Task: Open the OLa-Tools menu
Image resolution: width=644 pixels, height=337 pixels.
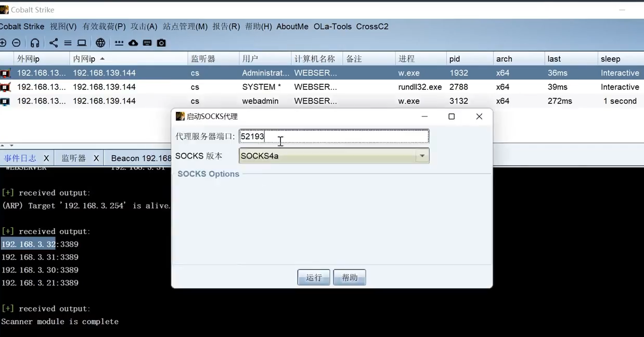Action: 332,27
